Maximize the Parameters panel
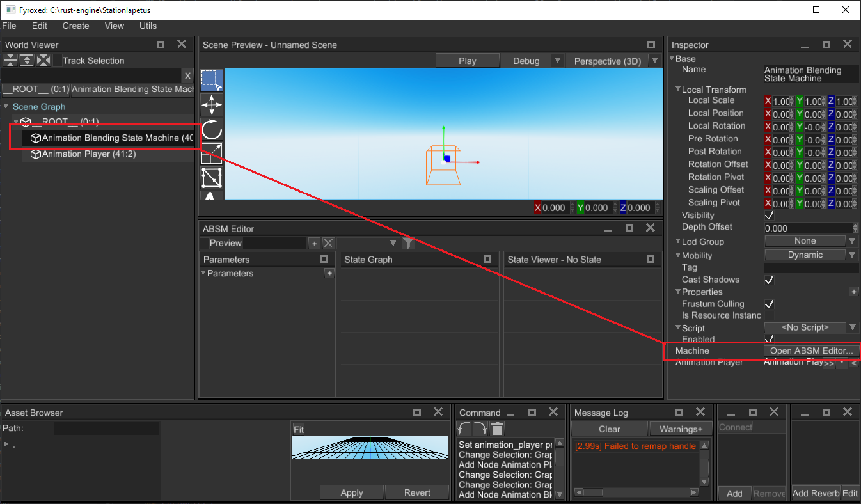This screenshot has width=861, height=504. (x=324, y=259)
